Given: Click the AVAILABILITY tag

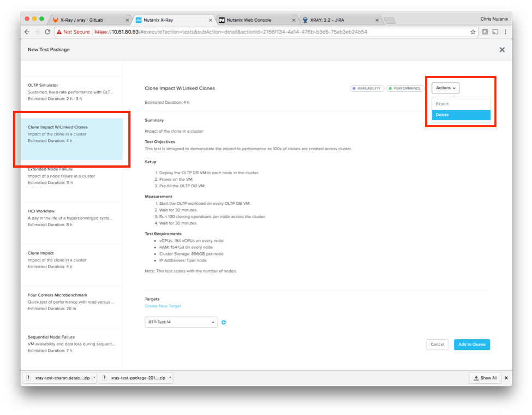Looking at the screenshot, I should (x=367, y=88).
